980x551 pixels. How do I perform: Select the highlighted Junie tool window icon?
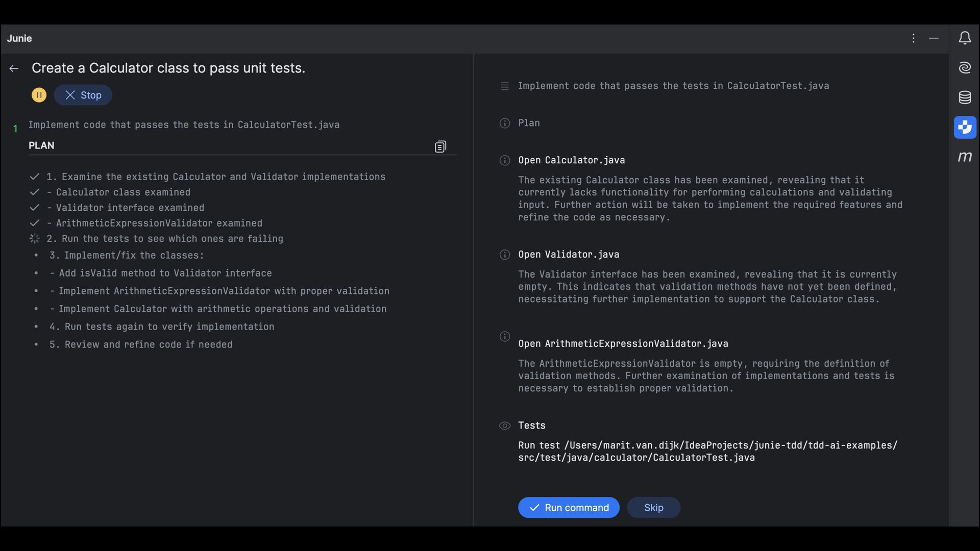coord(964,127)
